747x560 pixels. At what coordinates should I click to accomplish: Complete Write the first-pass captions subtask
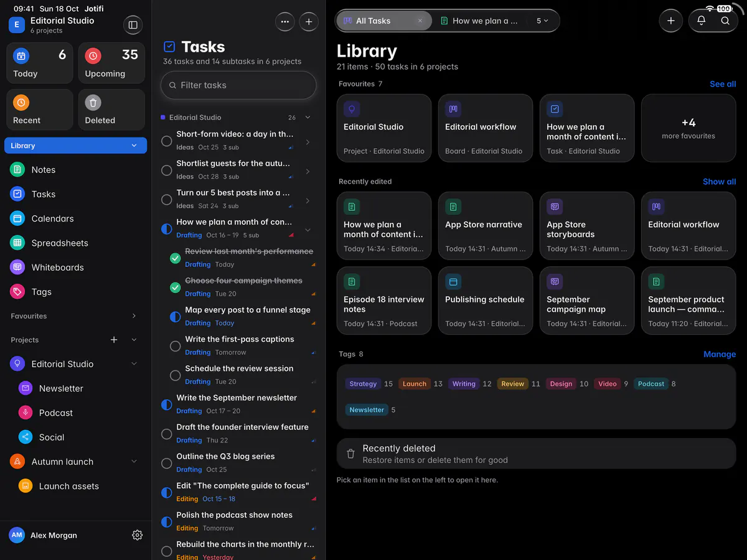(x=176, y=346)
